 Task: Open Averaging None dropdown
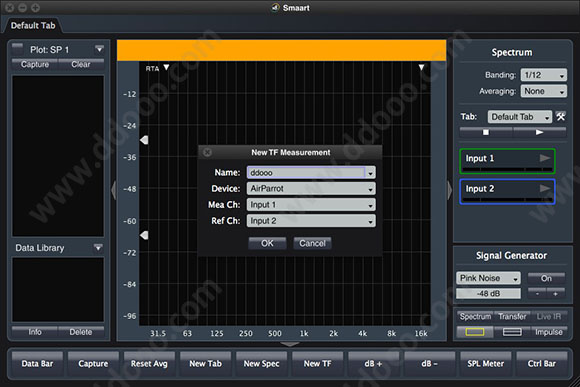pyautogui.click(x=543, y=91)
